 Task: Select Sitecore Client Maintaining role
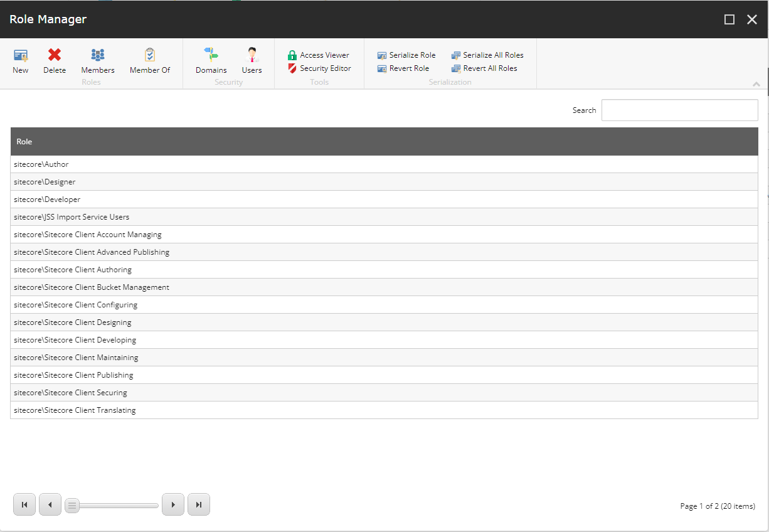pos(384,358)
